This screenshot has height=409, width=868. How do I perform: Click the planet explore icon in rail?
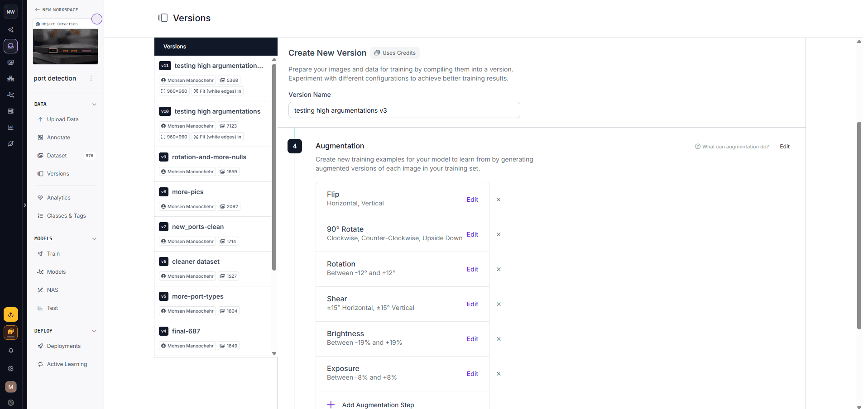pyautogui.click(x=10, y=144)
